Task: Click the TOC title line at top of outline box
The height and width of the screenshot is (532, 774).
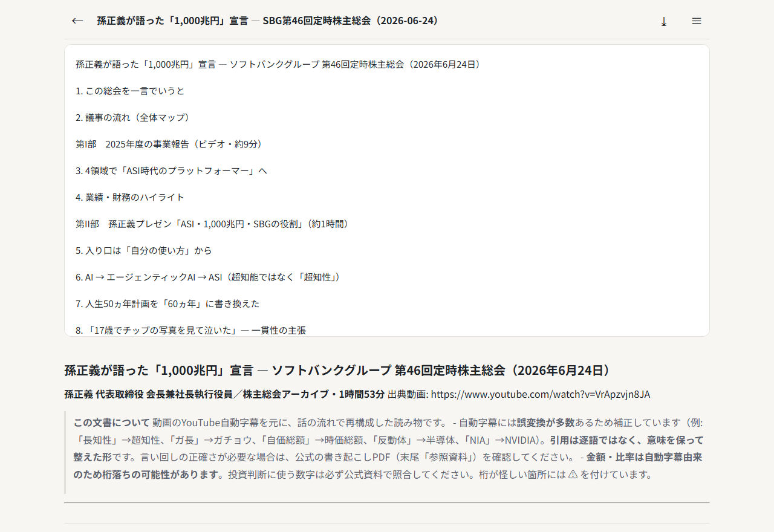Action: [x=279, y=64]
